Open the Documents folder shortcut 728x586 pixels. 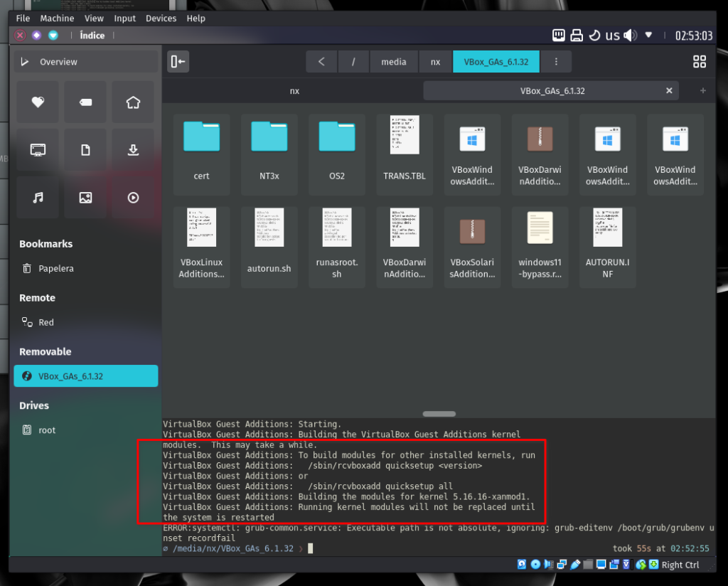click(x=85, y=150)
